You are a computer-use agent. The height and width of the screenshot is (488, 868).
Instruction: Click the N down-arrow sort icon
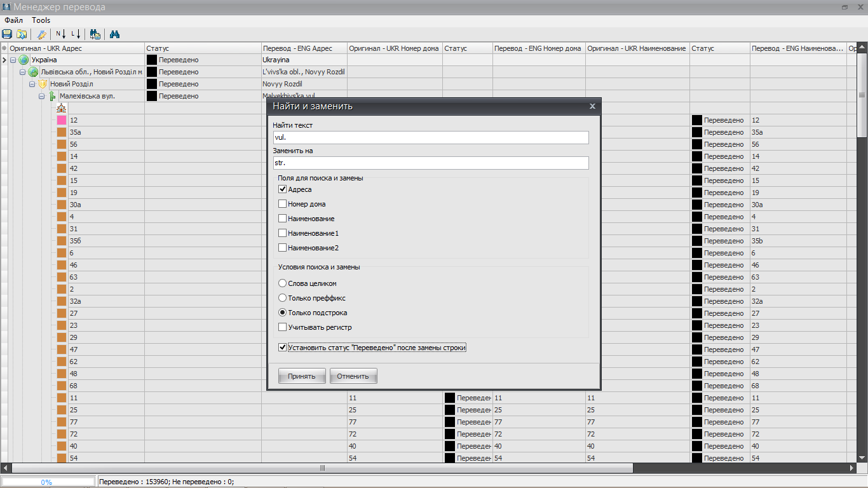61,34
